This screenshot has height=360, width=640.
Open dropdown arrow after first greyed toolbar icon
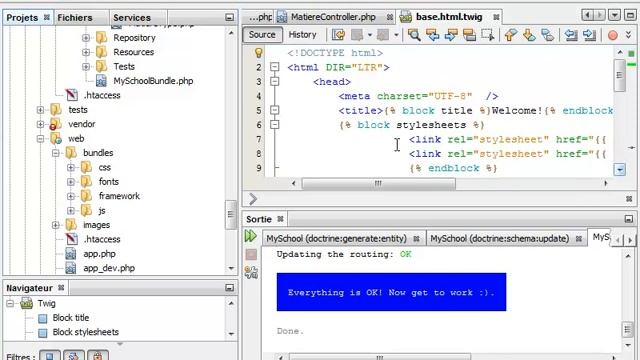click(x=370, y=35)
